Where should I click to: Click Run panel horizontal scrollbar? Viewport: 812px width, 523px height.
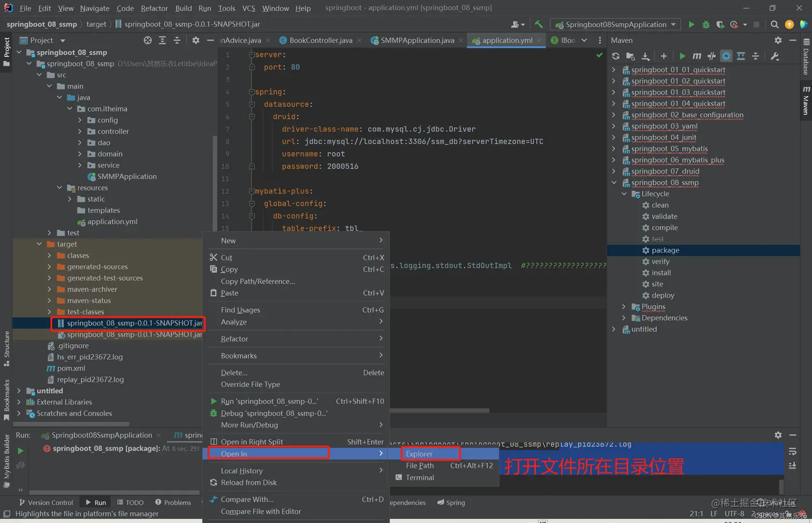click(114, 492)
